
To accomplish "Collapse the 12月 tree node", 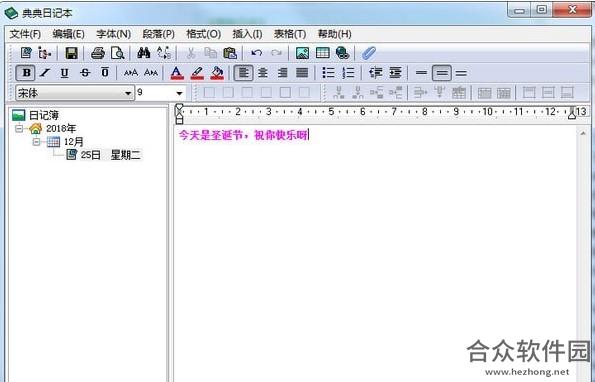I will point(36,142).
